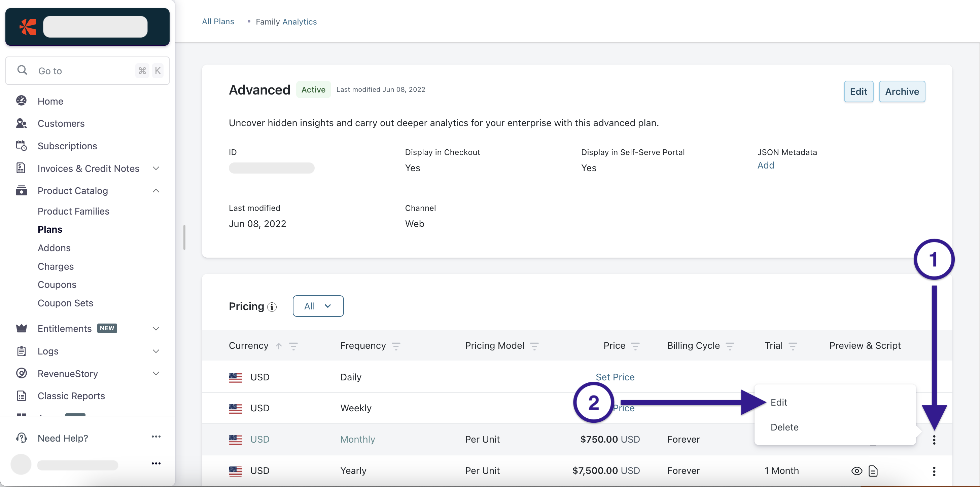Image resolution: width=980 pixels, height=487 pixels.
Task: Open Addons in sidebar
Action: pos(54,248)
